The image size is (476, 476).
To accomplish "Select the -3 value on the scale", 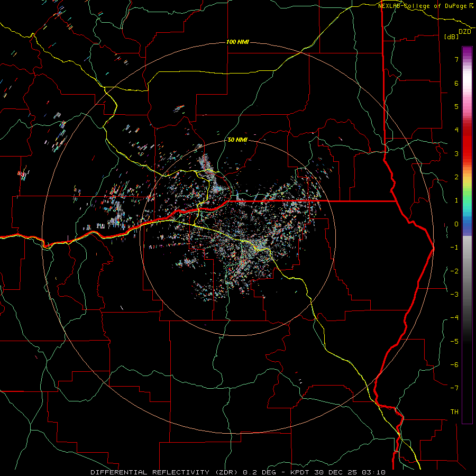I will pos(454,295).
